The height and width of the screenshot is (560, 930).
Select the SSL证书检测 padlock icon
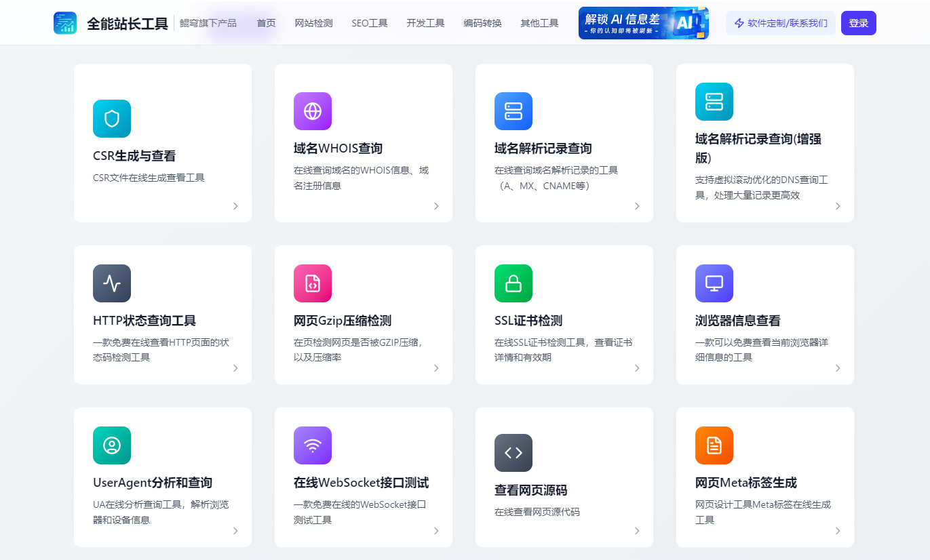tap(513, 283)
